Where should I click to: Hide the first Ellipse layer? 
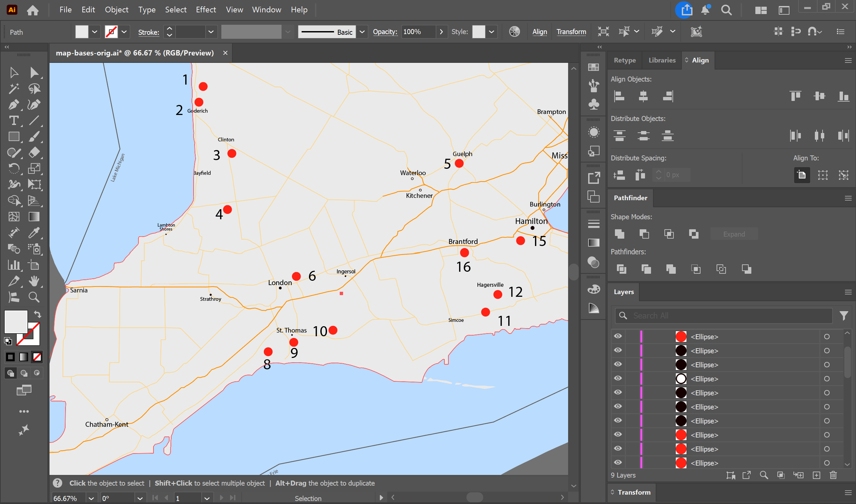click(x=618, y=336)
